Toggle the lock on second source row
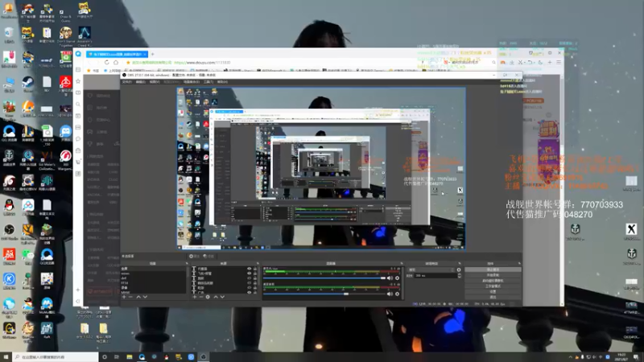This screenshot has width=644, height=362. point(255,274)
